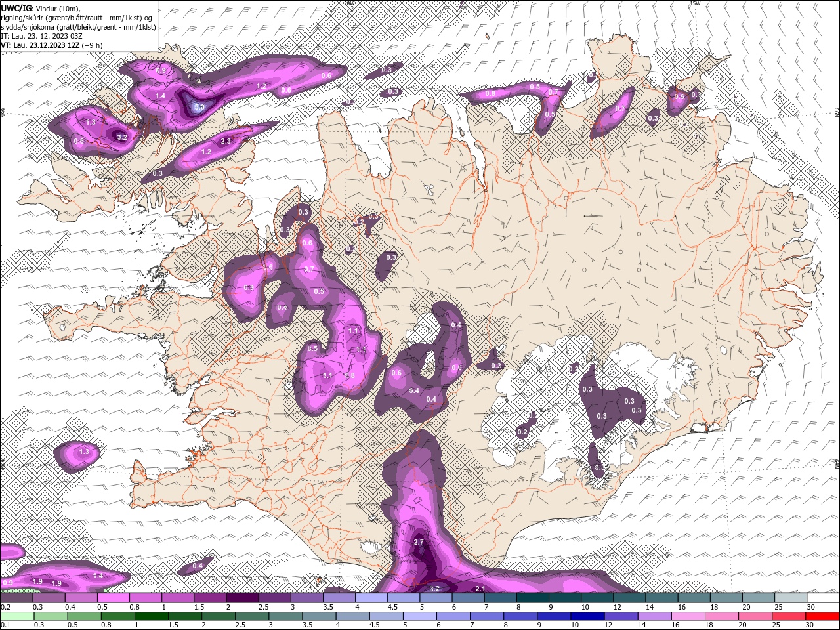Select the white 30 swatch in the upper scale
Image resolution: width=840 pixels, height=630 pixels.
[823, 598]
